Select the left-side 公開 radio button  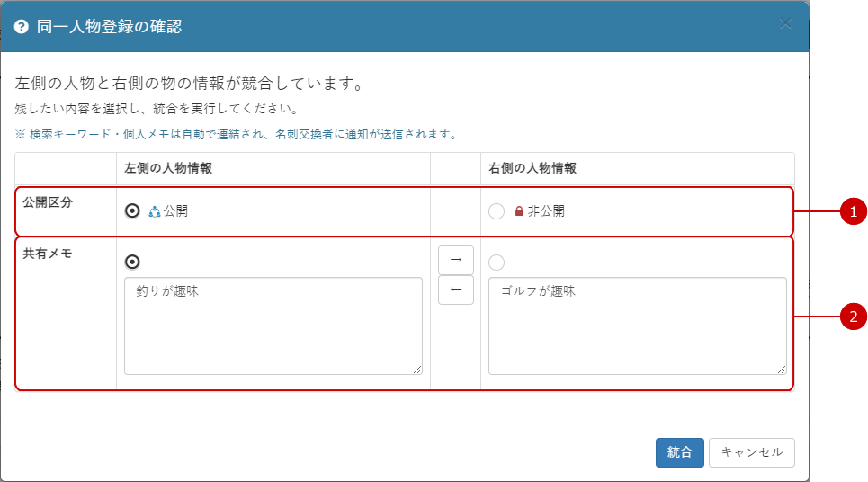point(132,210)
